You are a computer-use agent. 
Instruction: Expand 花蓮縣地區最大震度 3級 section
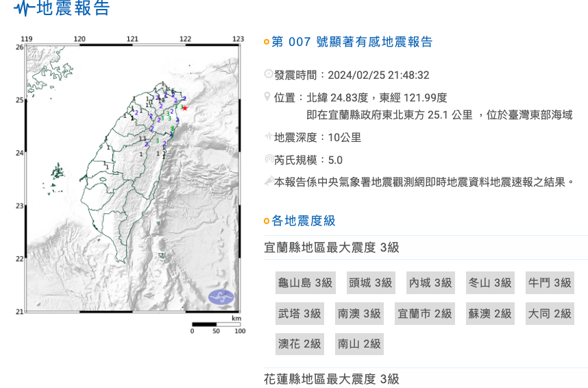coord(426,378)
